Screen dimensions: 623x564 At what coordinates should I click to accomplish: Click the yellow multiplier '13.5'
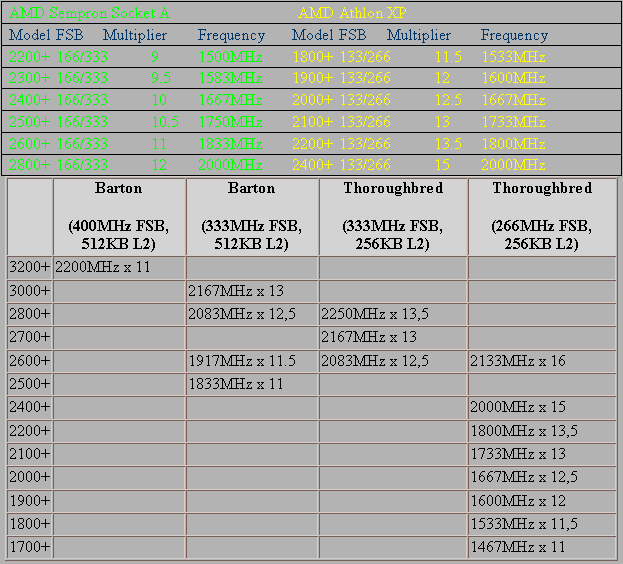tap(448, 143)
